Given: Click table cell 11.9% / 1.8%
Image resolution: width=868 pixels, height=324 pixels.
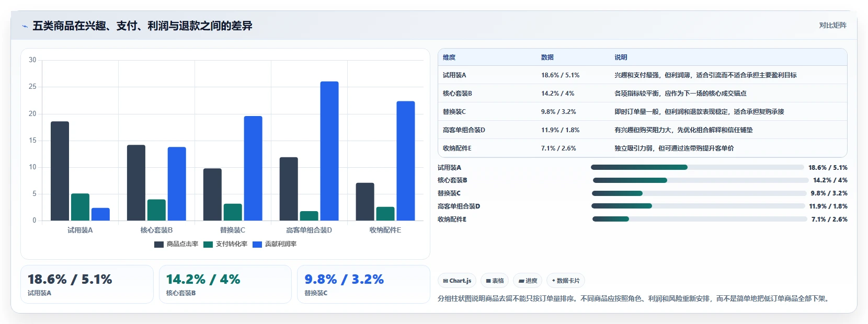Looking at the screenshot, I should pyautogui.click(x=560, y=130).
